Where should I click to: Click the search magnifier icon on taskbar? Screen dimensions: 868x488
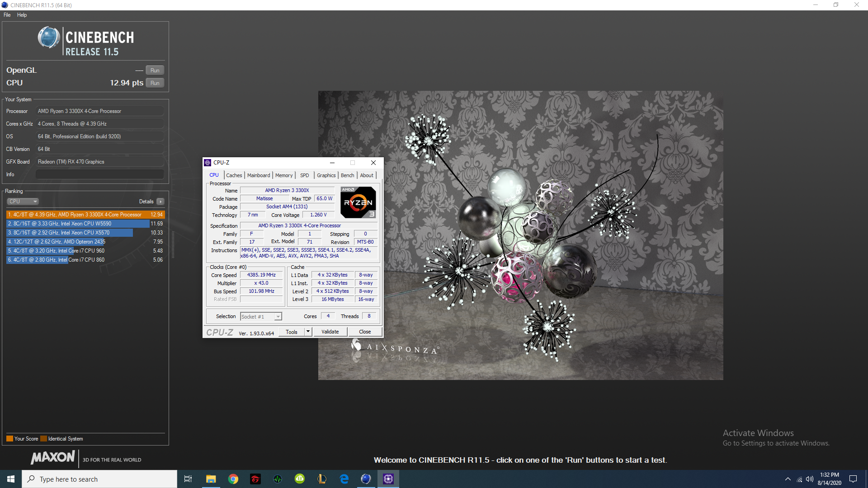click(31, 479)
